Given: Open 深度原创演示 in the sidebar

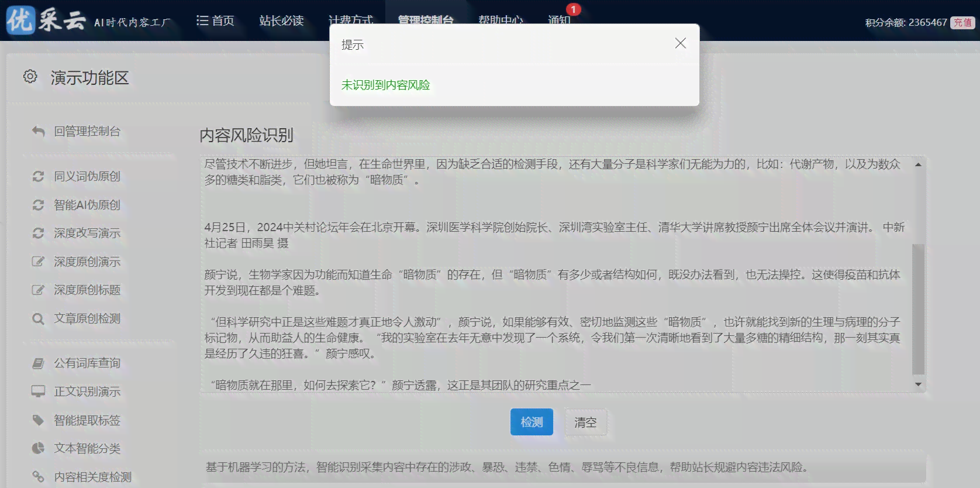Looking at the screenshot, I should click(x=87, y=262).
